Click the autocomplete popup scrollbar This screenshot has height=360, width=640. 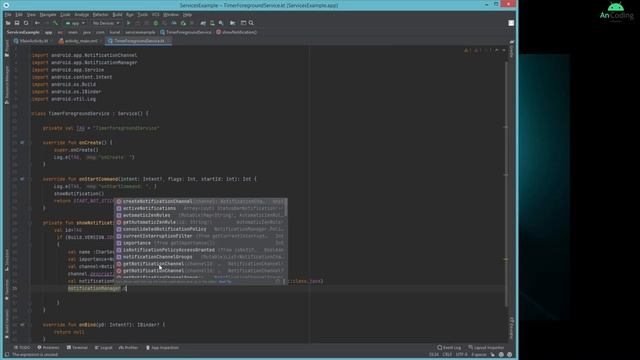click(286, 208)
